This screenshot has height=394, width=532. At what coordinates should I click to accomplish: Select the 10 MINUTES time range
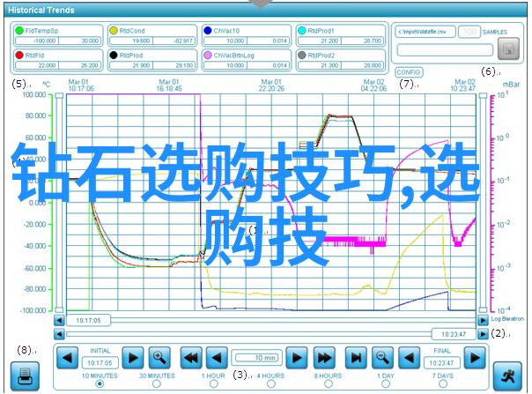100,383
